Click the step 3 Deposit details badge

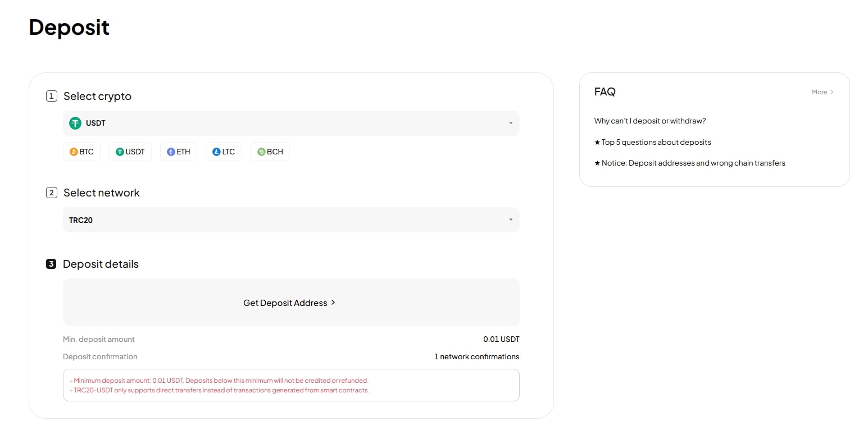coord(51,264)
